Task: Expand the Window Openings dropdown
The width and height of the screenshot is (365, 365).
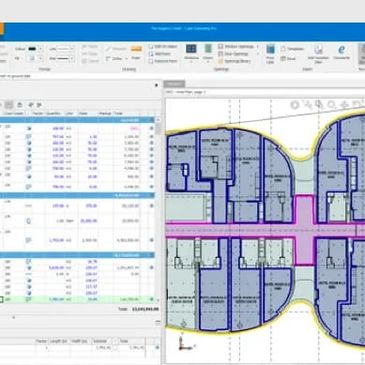Action: (257, 46)
